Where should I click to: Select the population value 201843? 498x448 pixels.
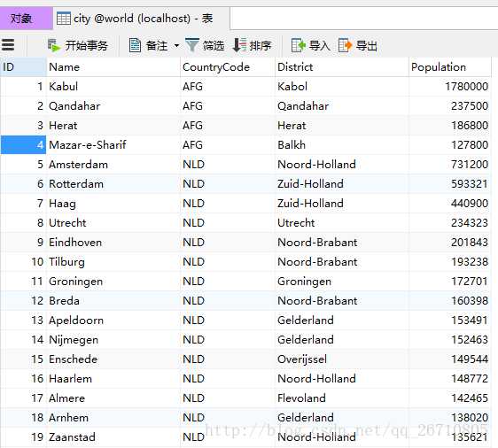[450, 243]
